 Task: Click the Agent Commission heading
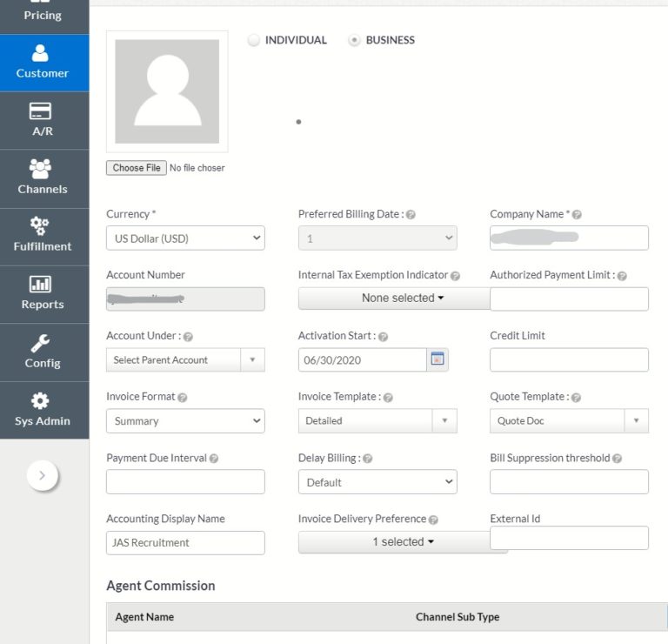[161, 586]
